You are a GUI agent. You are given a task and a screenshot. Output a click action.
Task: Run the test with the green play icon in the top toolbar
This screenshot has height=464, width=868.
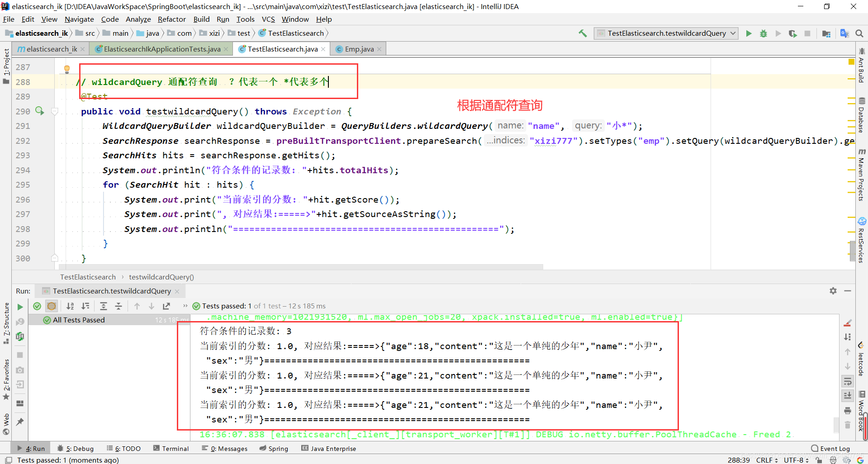tap(749, 33)
